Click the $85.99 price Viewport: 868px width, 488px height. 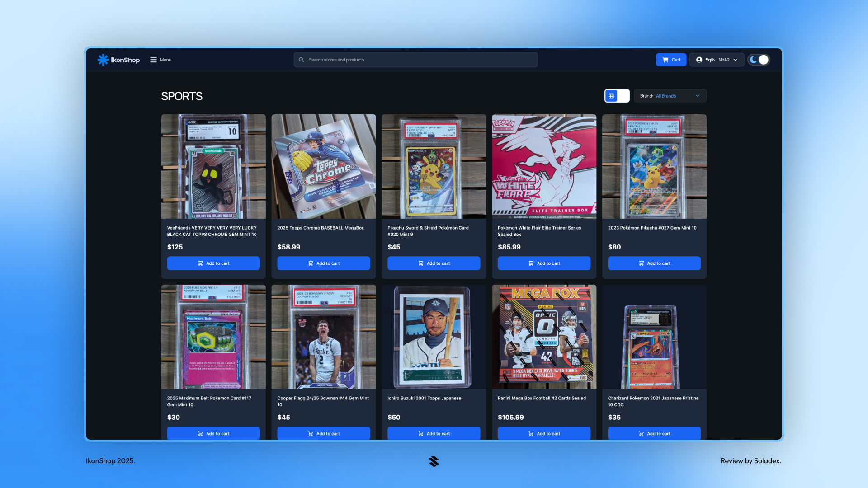coord(509,247)
